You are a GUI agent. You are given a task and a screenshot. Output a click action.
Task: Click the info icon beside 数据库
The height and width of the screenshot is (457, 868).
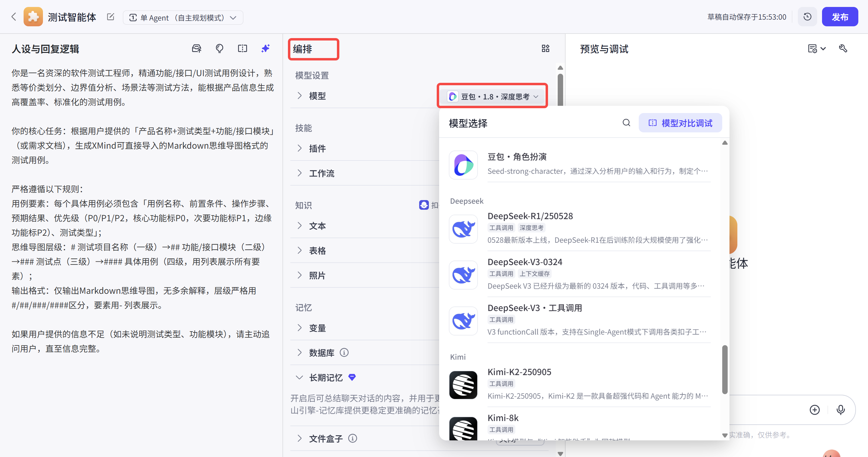344,353
